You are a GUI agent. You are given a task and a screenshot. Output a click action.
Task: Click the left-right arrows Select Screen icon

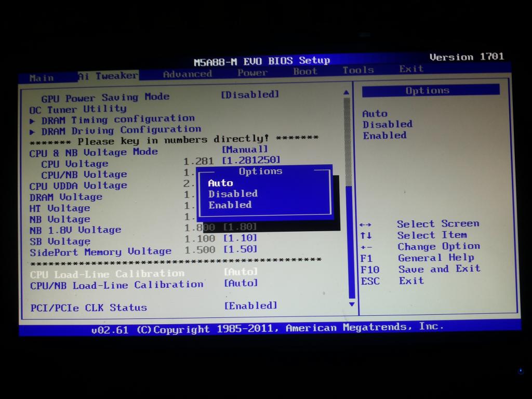365,225
